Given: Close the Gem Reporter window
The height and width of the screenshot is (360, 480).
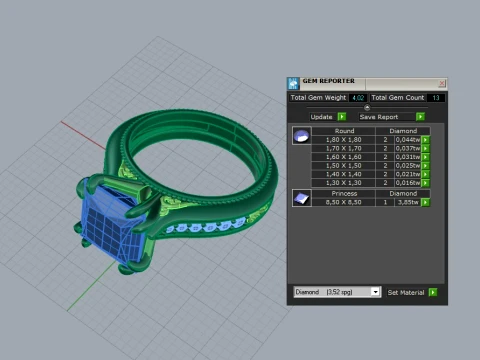Looking at the screenshot, I should click(442, 83).
